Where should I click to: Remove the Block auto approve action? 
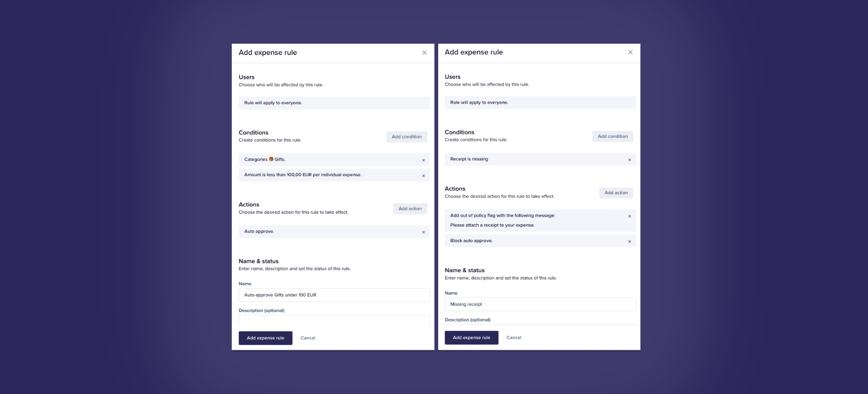(629, 242)
